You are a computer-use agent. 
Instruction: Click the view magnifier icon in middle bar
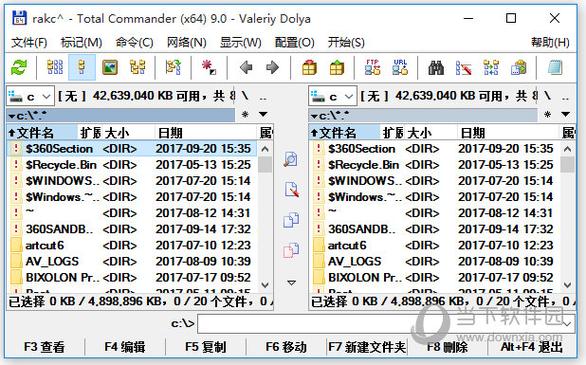click(291, 160)
